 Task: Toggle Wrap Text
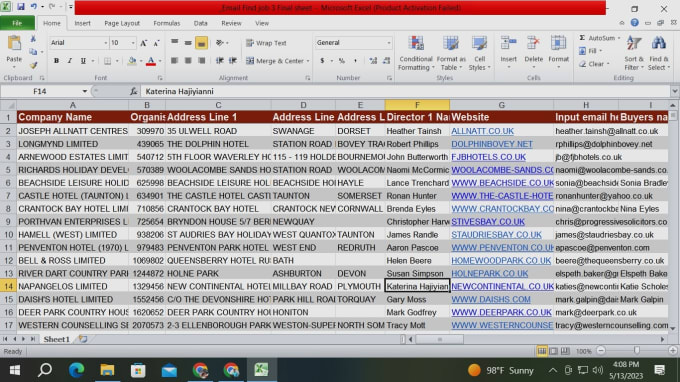(266, 43)
